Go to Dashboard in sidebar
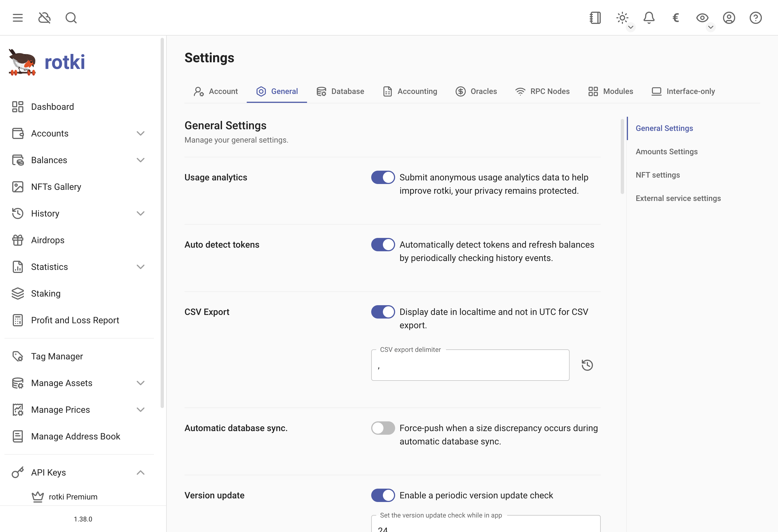Screen dimensions: 778x532 pos(79,107)
